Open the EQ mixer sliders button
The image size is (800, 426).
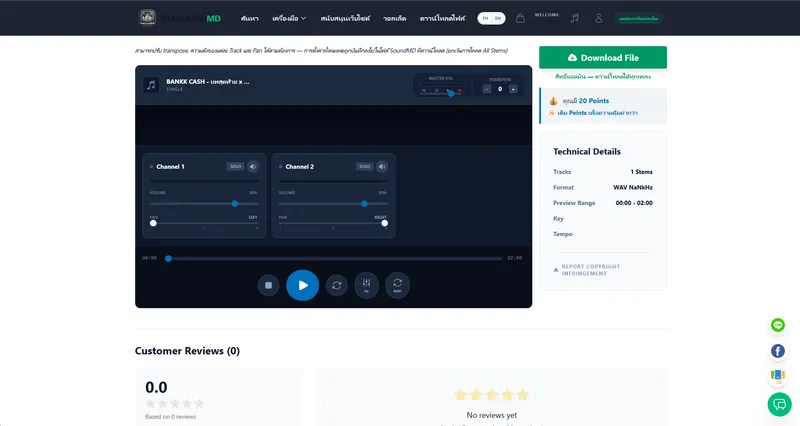tap(366, 285)
